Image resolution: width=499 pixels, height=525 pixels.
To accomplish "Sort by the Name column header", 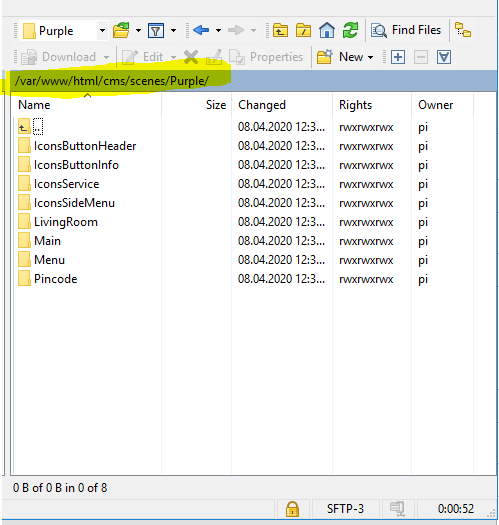I will (x=34, y=105).
